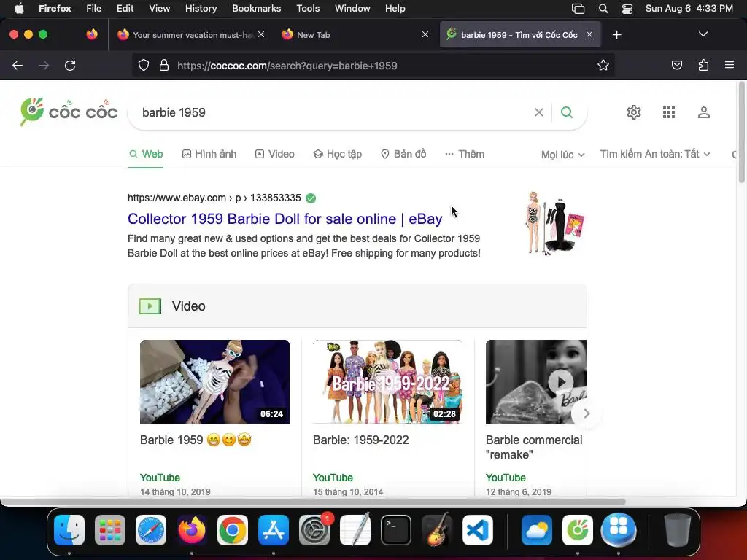
Task: Open macOS Control Center
Action: click(x=627, y=9)
